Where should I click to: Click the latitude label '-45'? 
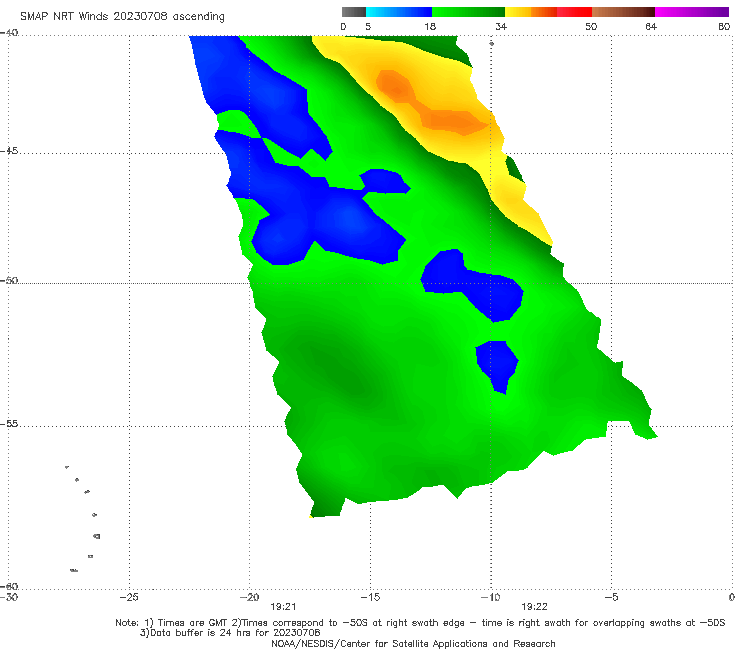8,151
